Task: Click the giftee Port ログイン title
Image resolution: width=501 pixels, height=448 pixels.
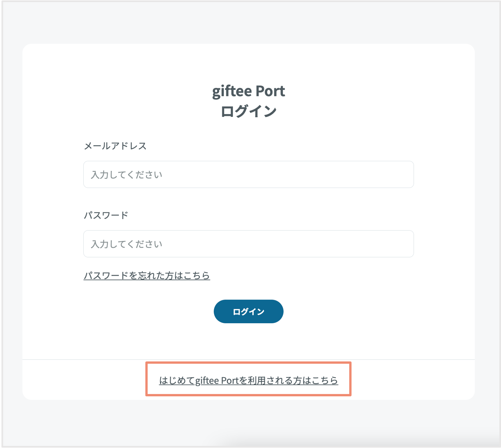Action: point(248,100)
